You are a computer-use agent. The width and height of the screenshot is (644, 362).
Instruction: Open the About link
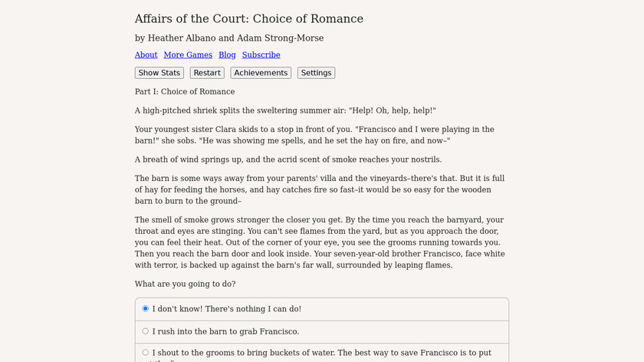tap(146, 55)
